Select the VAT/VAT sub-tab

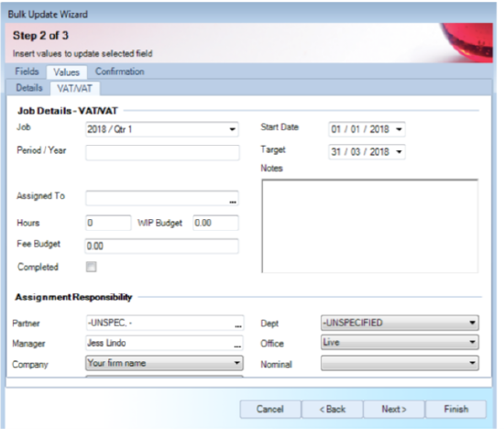click(74, 88)
